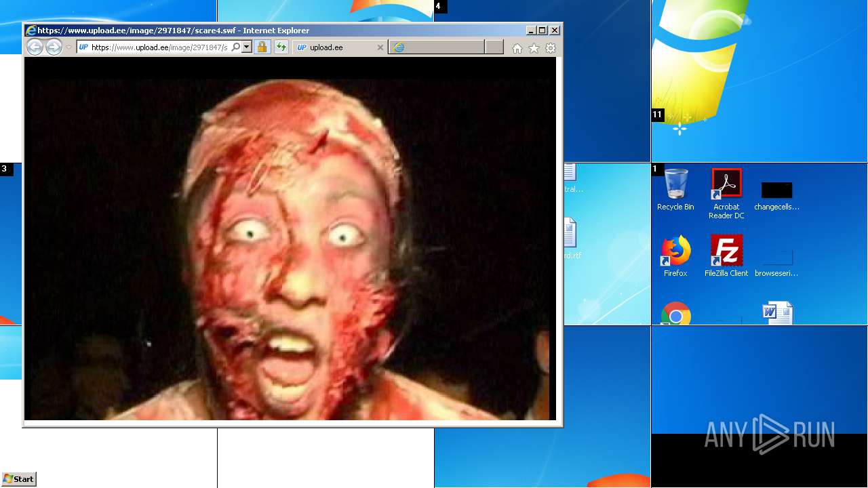868x488 pixels.
Task: Expand the address bar autocomplete dropdown arrow
Action: point(246,47)
